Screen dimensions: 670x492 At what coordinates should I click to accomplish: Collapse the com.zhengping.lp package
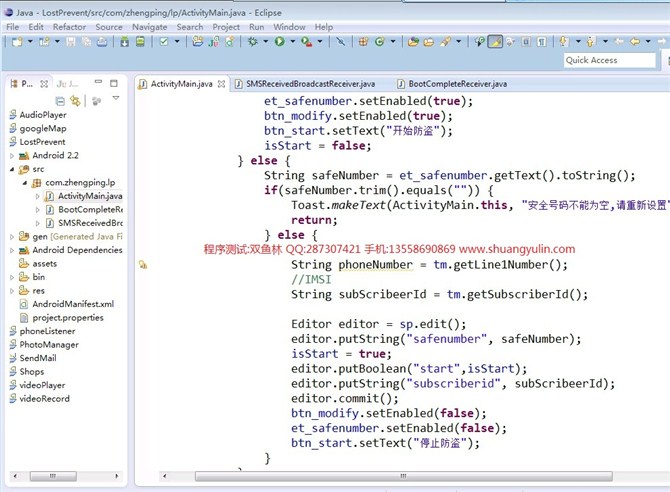pyautogui.click(x=25, y=183)
